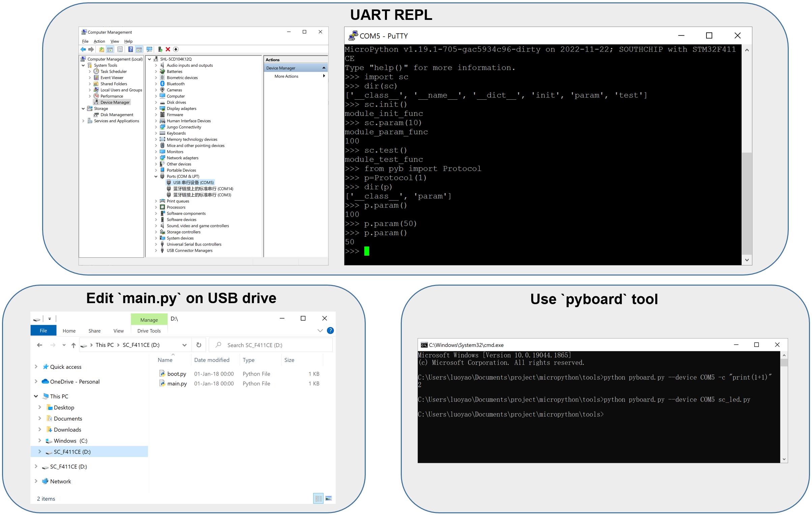Click refresh button in D: drive Explorer
The height and width of the screenshot is (515, 812).
point(199,345)
